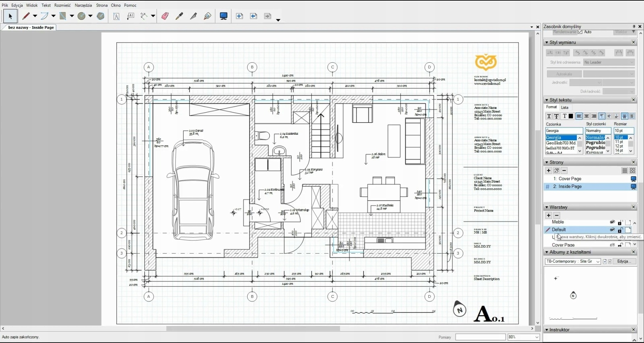Toggle the Auto rendering checkbox

[580, 32]
